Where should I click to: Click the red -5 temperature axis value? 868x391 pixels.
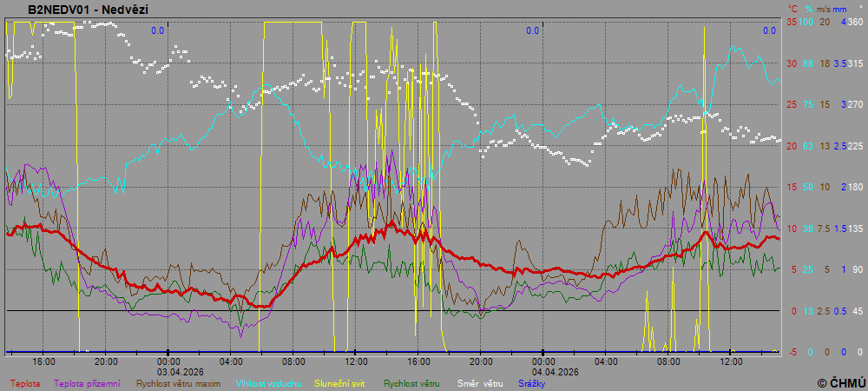(791, 352)
